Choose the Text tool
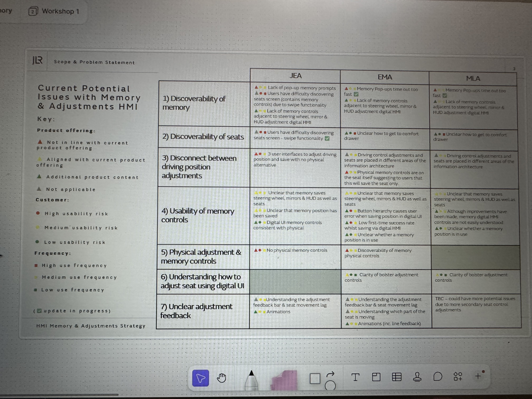The image size is (532, 399). click(x=355, y=377)
